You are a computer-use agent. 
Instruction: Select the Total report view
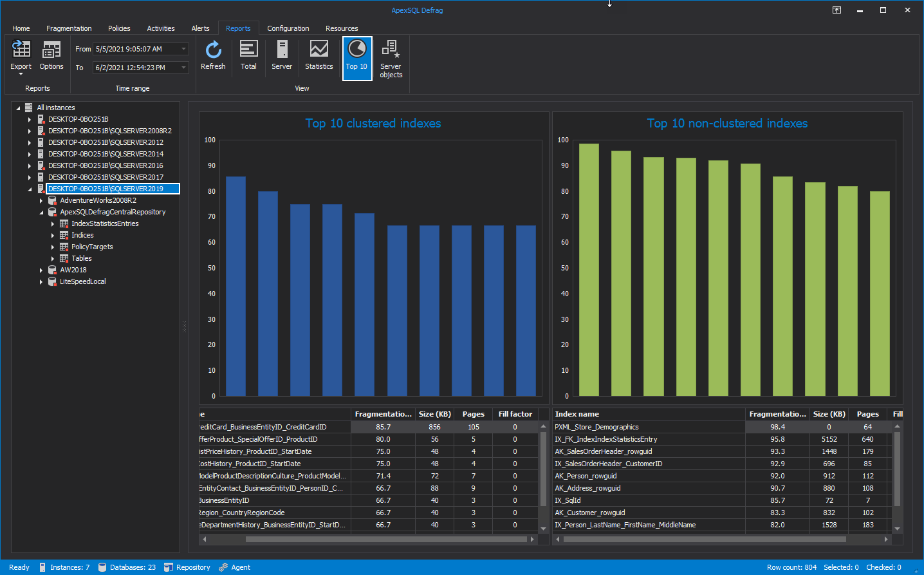[x=248, y=56]
